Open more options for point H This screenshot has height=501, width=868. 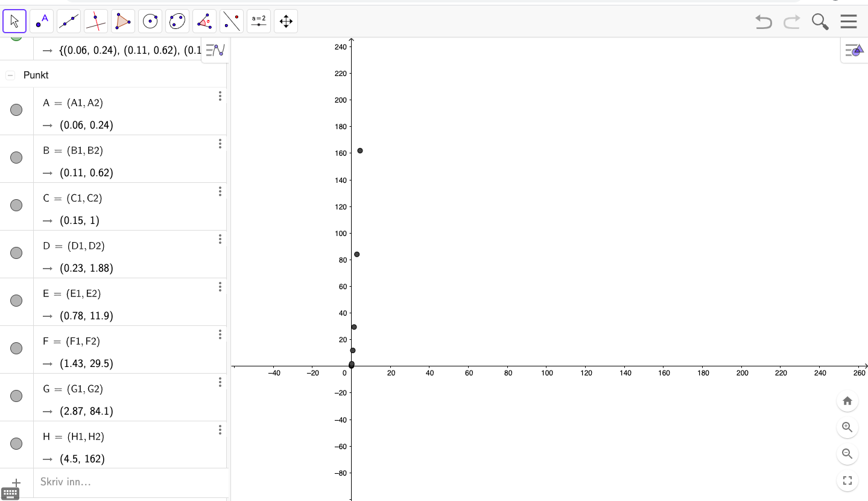click(220, 430)
